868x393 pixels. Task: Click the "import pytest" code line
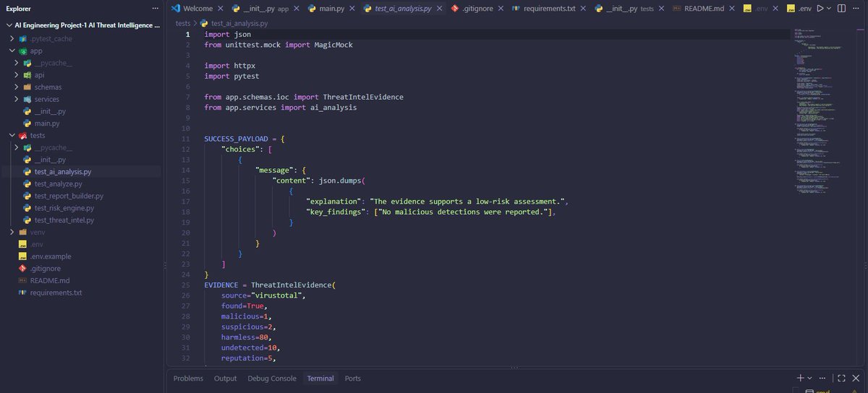tap(231, 76)
